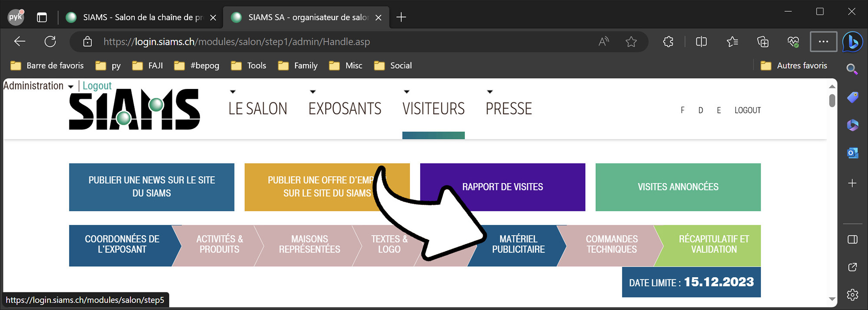Toggle the split screen icon
Screen dimensions: 868x310
tap(701, 42)
